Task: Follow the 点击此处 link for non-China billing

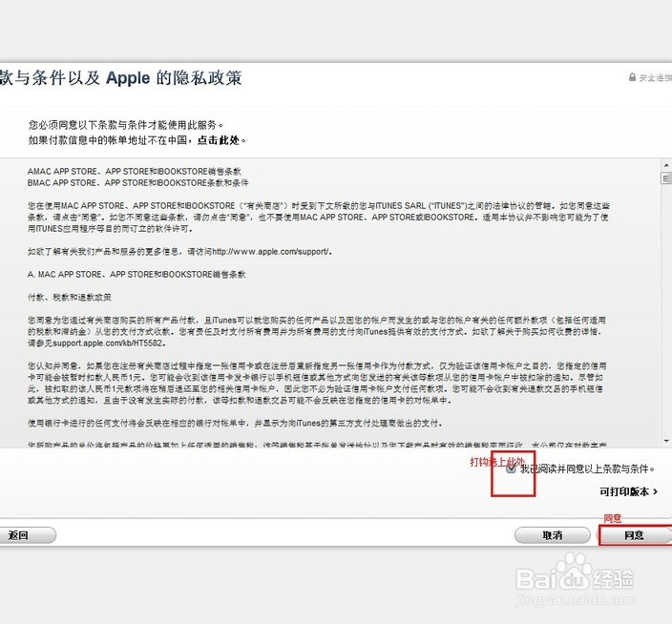Action: pos(219,140)
